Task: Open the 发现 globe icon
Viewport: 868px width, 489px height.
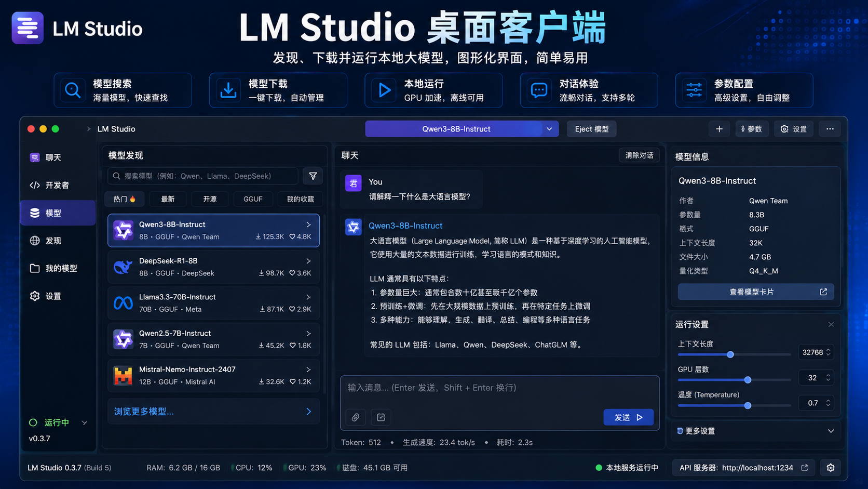Action: [35, 241]
